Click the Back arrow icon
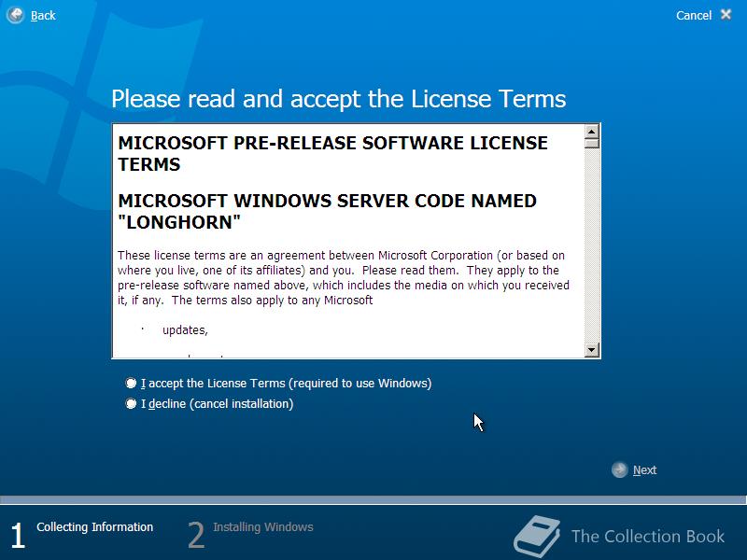Screen dimensions: 747x560 coord(15,15)
